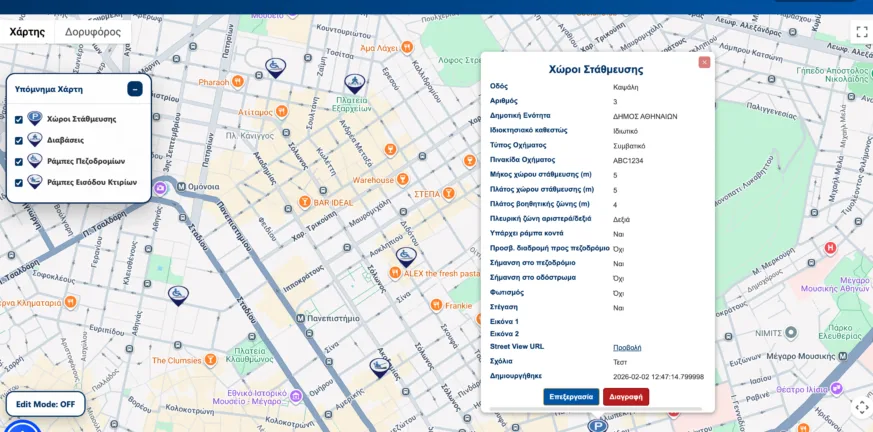Collapse the Υπόμνημα Χάρτη legend panel
873x432 pixels.
coord(135,89)
